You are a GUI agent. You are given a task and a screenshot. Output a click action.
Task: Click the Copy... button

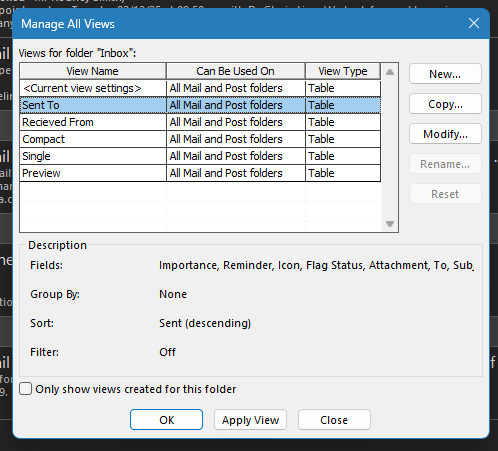(x=445, y=104)
